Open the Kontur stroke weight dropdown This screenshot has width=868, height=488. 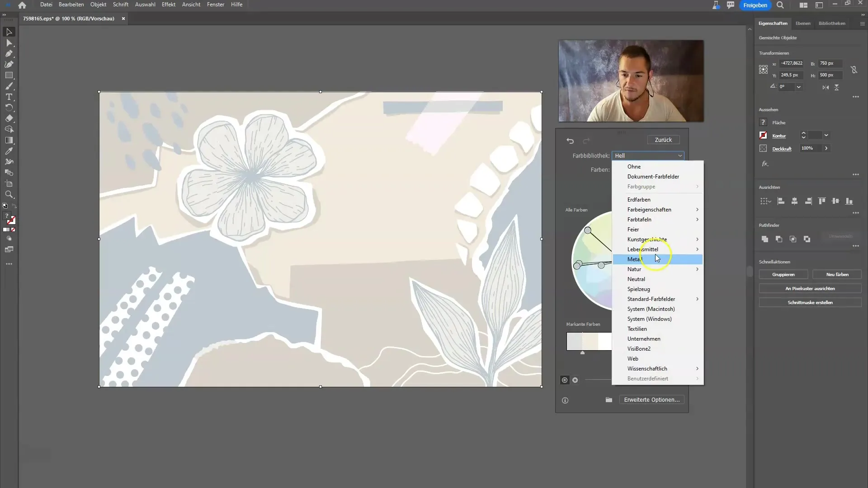coord(826,135)
